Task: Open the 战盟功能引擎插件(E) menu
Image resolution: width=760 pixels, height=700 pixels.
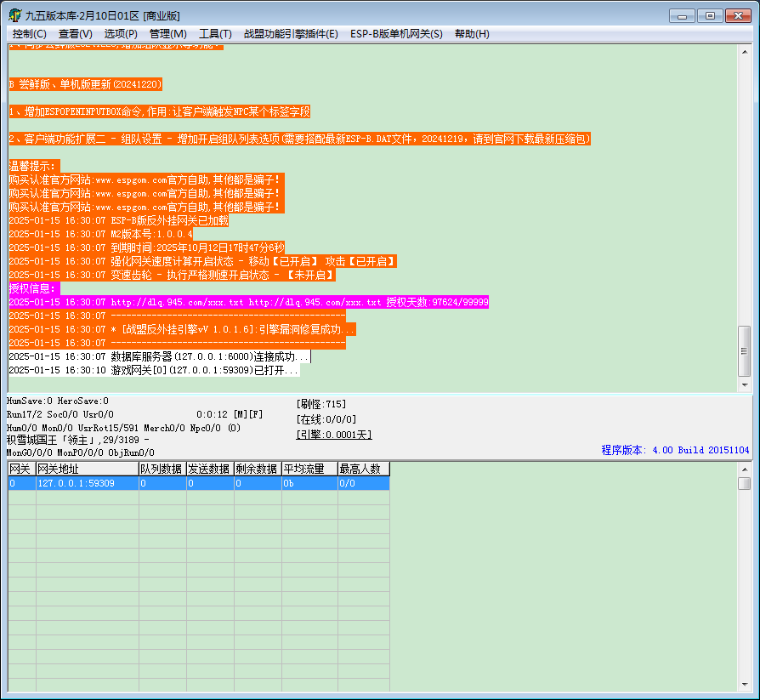Action: point(291,34)
